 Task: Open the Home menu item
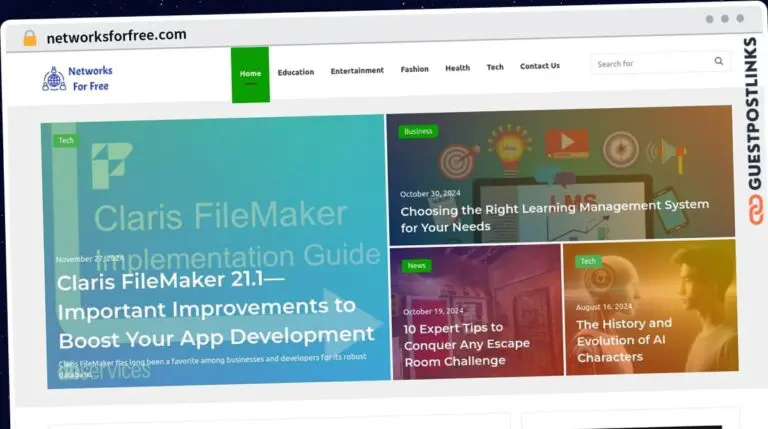tap(250, 72)
